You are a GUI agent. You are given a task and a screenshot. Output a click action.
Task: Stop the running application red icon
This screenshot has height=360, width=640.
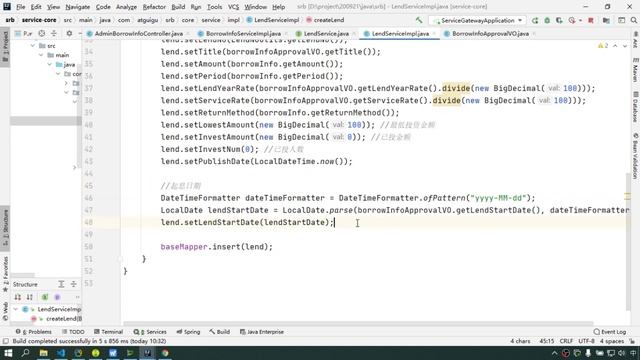(591, 20)
